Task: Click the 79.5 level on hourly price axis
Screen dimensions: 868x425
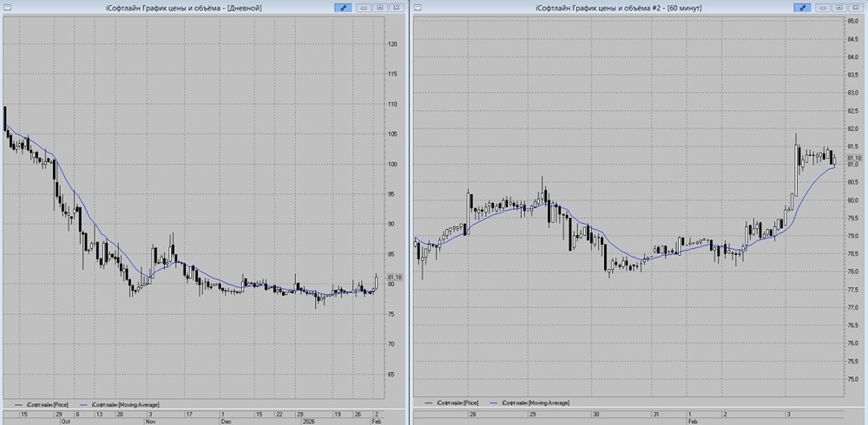Action: [853, 218]
